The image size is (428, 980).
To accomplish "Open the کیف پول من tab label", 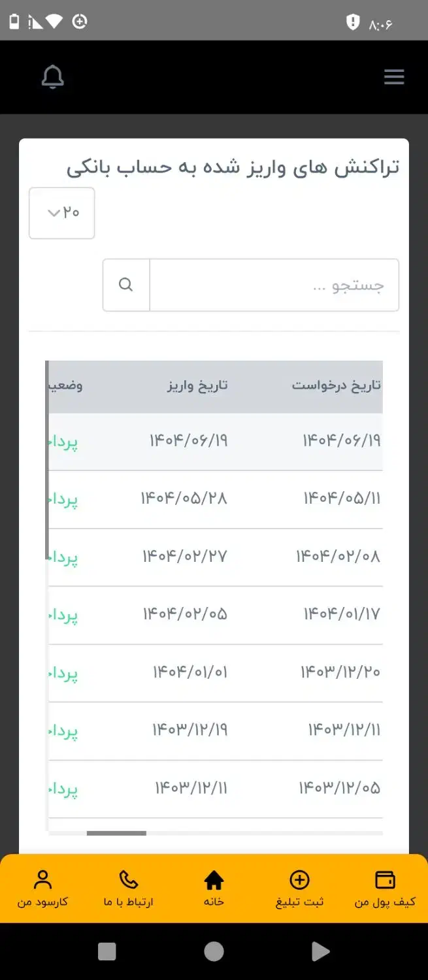I will pyautogui.click(x=385, y=902).
